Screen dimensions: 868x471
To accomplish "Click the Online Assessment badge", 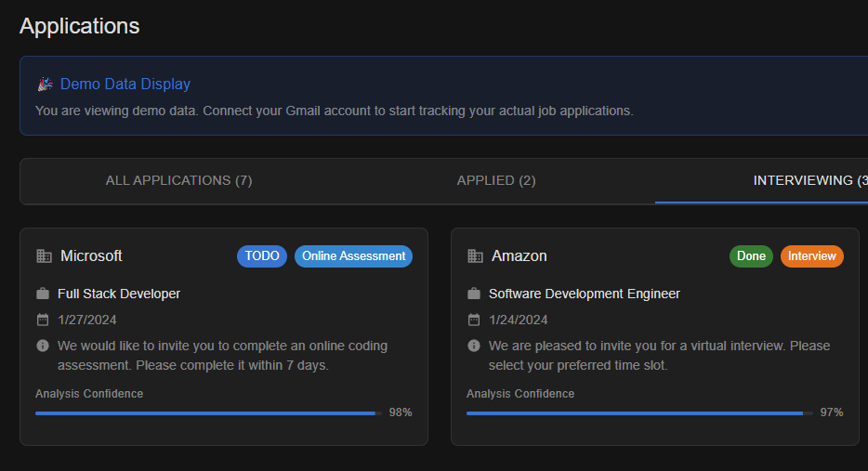I will tap(353, 256).
